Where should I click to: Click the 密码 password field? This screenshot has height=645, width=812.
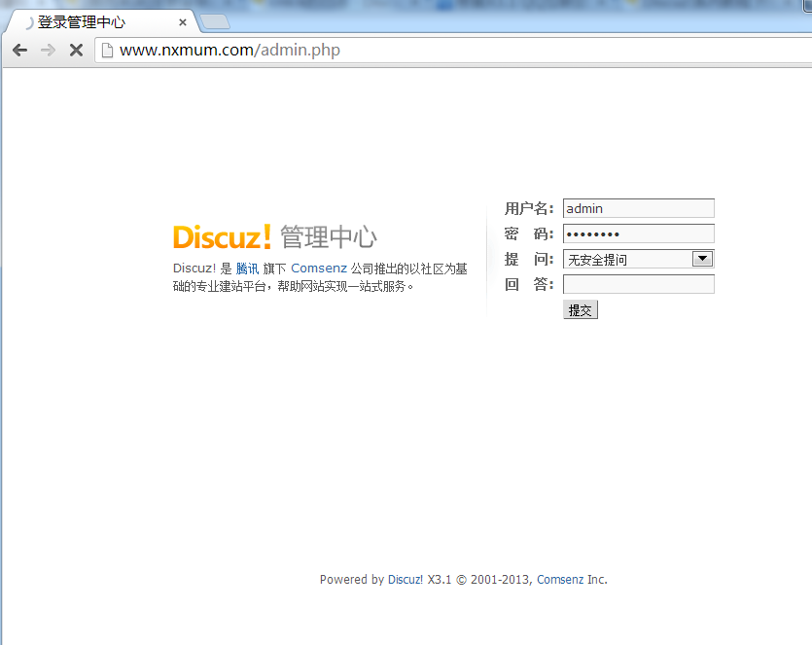639,233
